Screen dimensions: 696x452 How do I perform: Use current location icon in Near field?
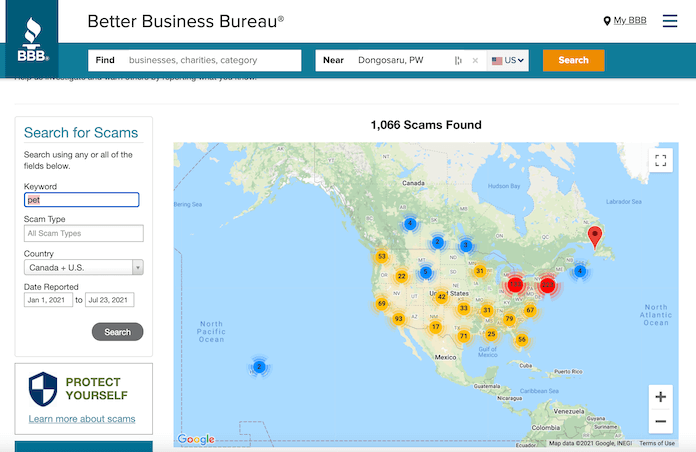[x=458, y=60]
